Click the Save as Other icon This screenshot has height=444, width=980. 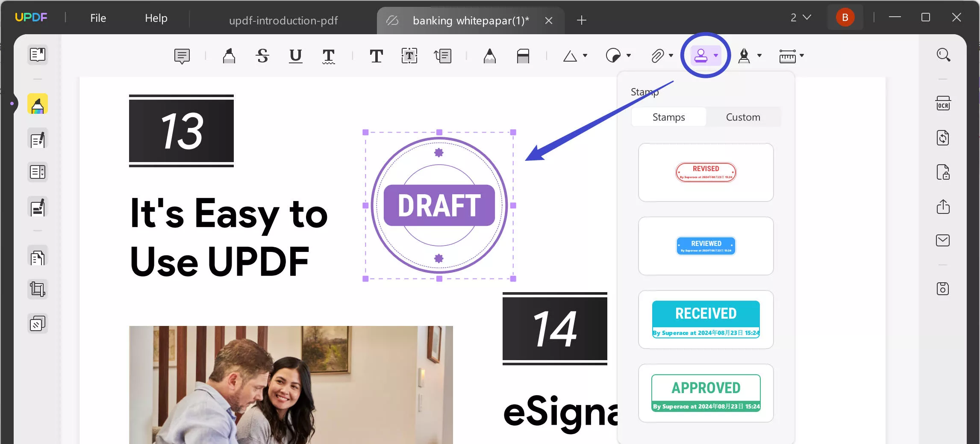(x=943, y=289)
